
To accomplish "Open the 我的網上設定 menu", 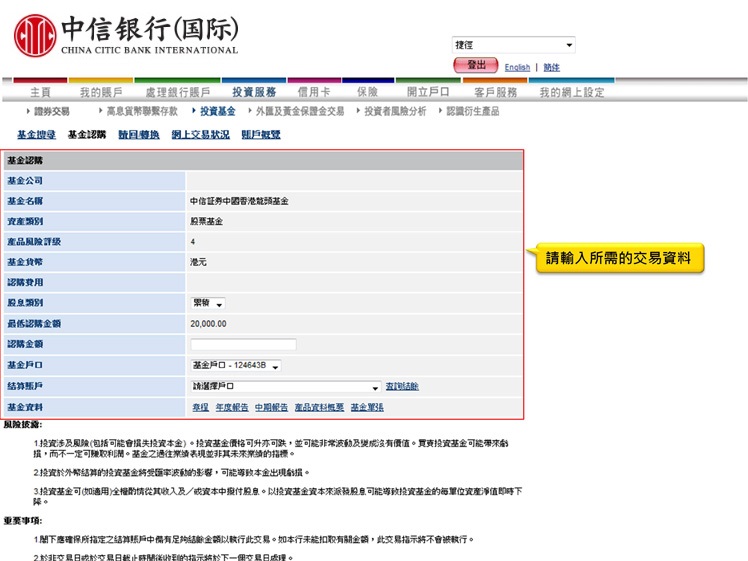I will (x=572, y=92).
